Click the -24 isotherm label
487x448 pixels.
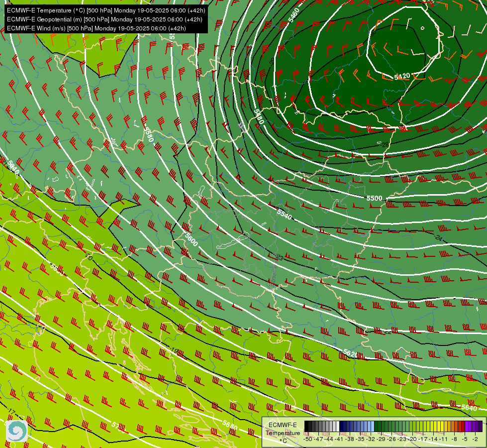pyautogui.click(x=438, y=238)
